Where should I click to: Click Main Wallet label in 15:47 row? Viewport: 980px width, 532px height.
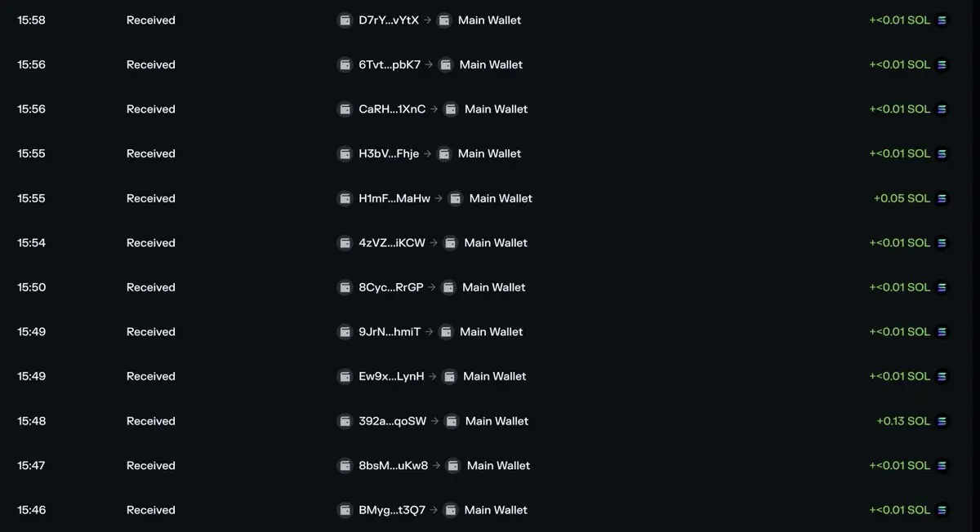click(x=498, y=466)
